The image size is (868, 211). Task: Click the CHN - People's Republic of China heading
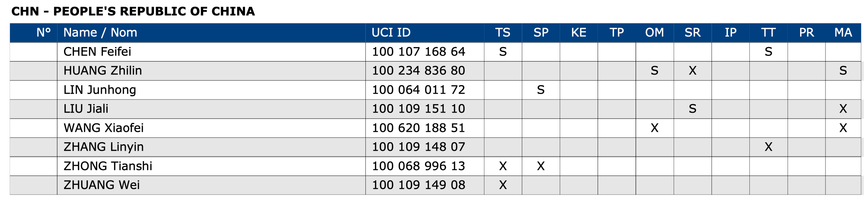tap(133, 11)
